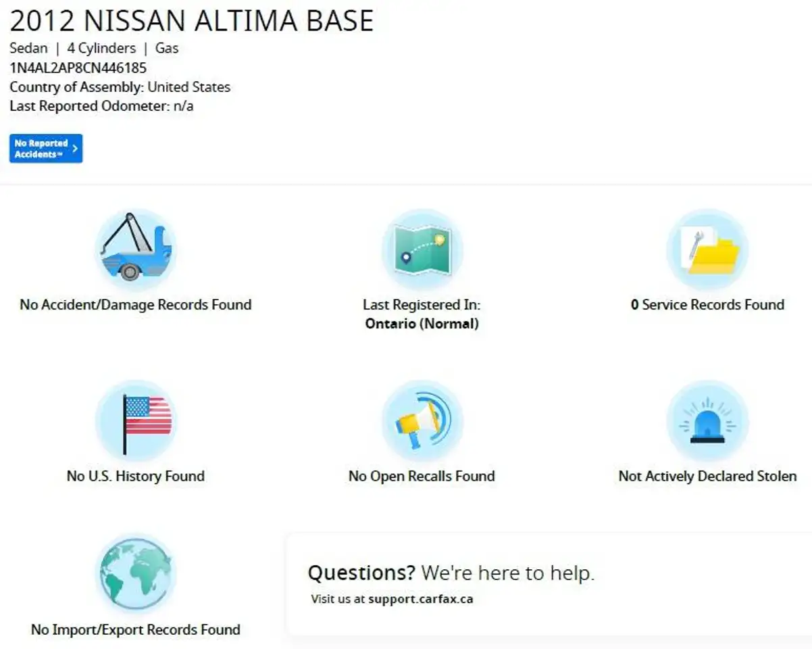Click Last Reported Odometer: n/a line

pos(101,106)
